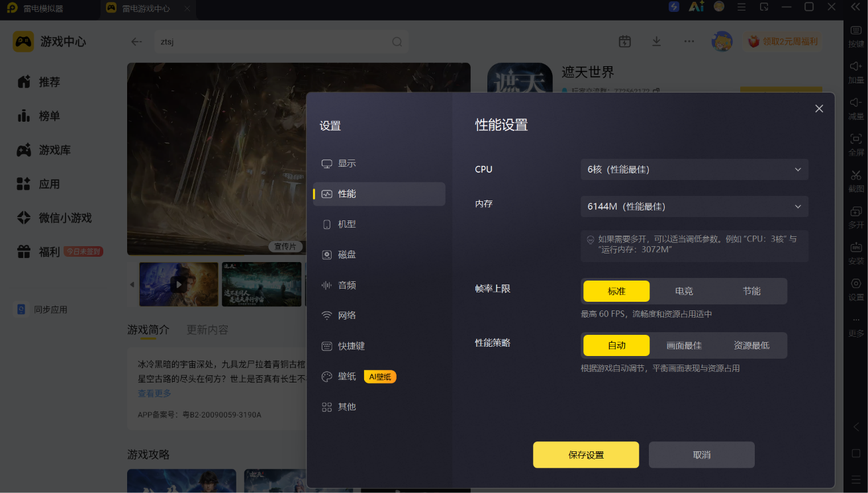Click 查看更多 link in game description
This screenshot has height=493, width=868.
[154, 393]
